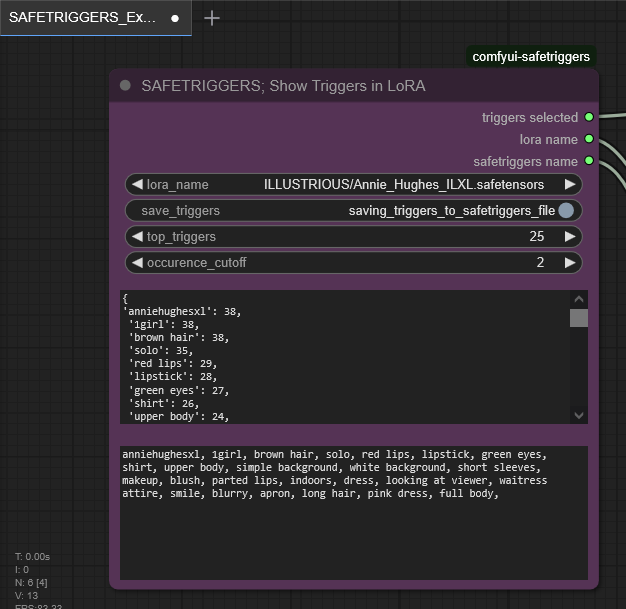
Task: Collapse the SAFETRIGGERS node using its gray dot
Action: click(x=125, y=86)
